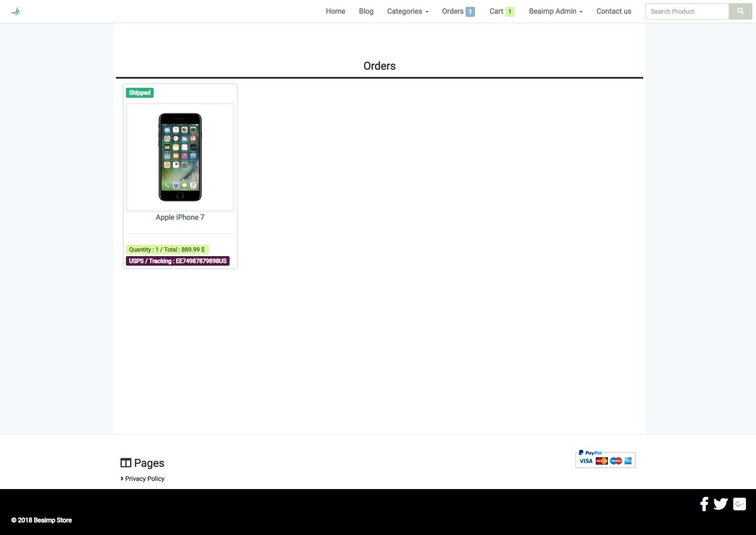Click the Quantity and Total label
The height and width of the screenshot is (535, 756).
tap(167, 250)
